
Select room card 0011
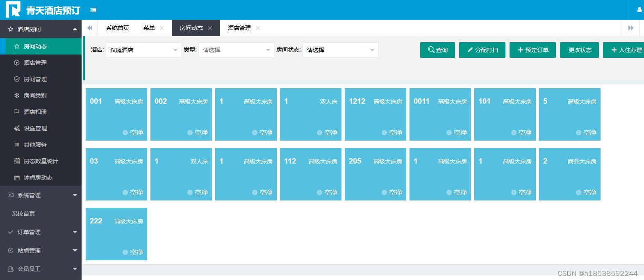(440, 114)
